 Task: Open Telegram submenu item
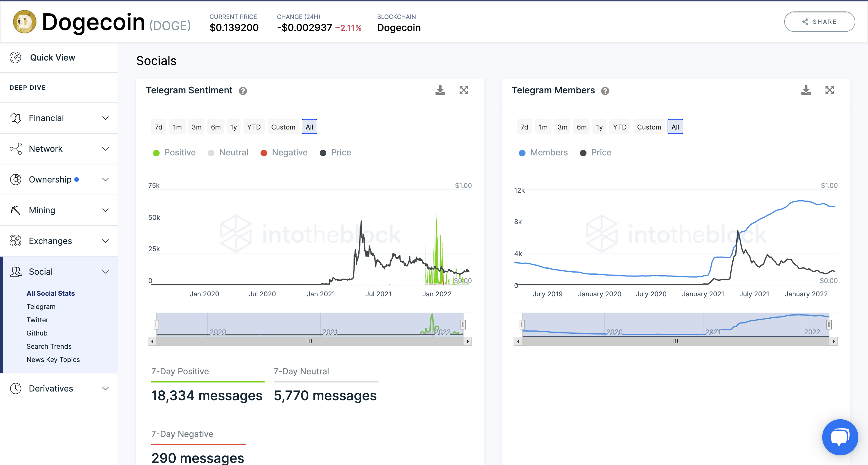click(x=41, y=306)
